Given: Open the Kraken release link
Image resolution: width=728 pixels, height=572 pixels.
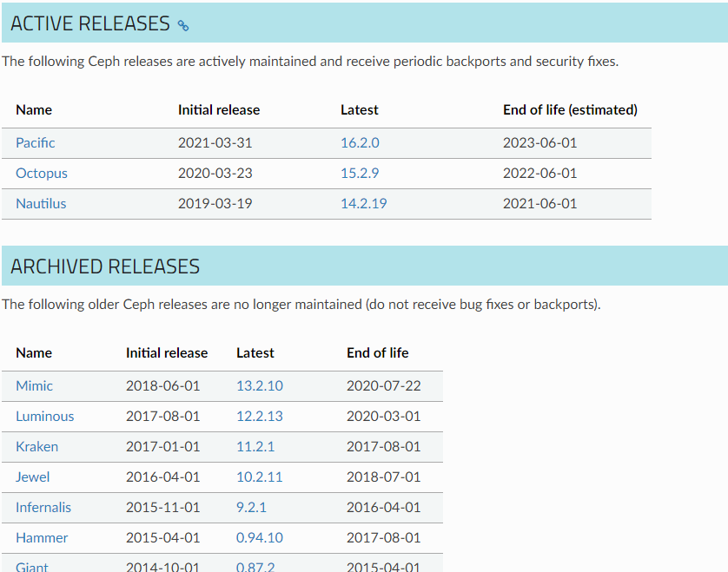Looking at the screenshot, I should (37, 447).
